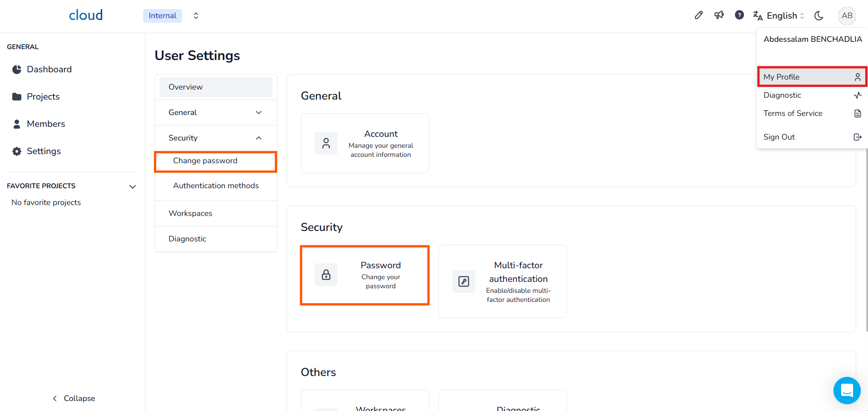This screenshot has height=411, width=868.
Task: Collapse the Favorite Projects section
Action: coord(133,186)
